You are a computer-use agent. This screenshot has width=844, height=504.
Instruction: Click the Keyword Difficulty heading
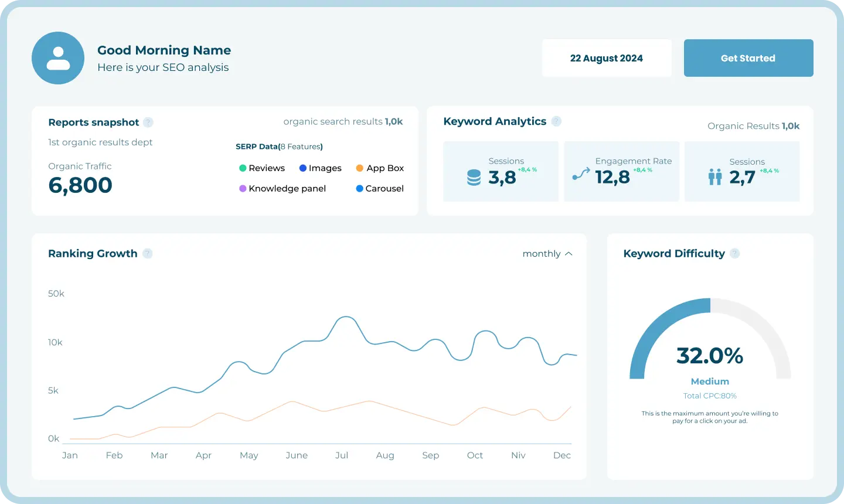[x=674, y=254]
